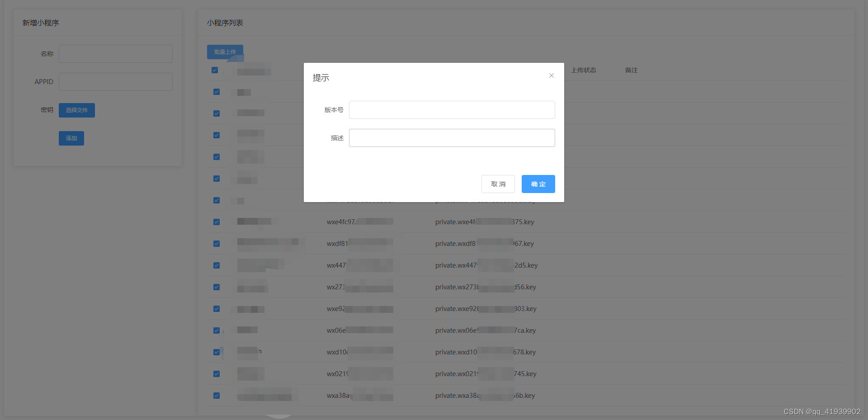Image resolution: width=868 pixels, height=420 pixels.
Task: Deselect the row with appid wxe92
Action: pos(217,308)
